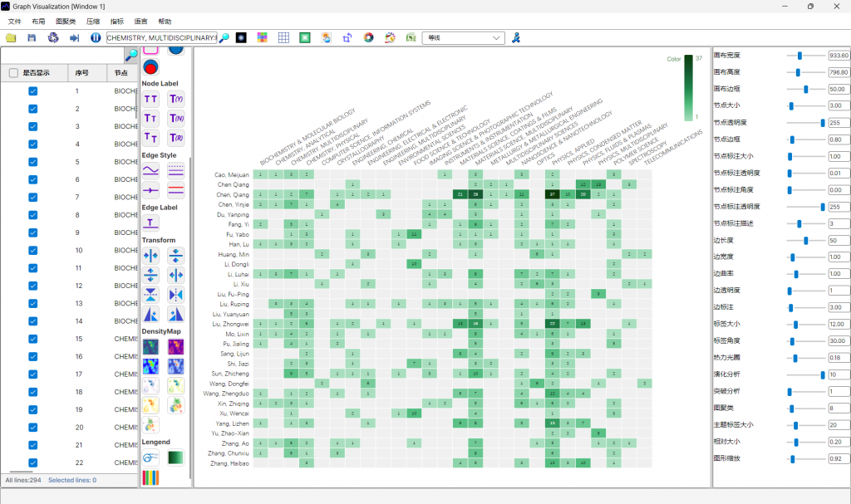The image size is (851, 504).
Task: Uncheck the checkbox for row 15
Action: (33, 339)
